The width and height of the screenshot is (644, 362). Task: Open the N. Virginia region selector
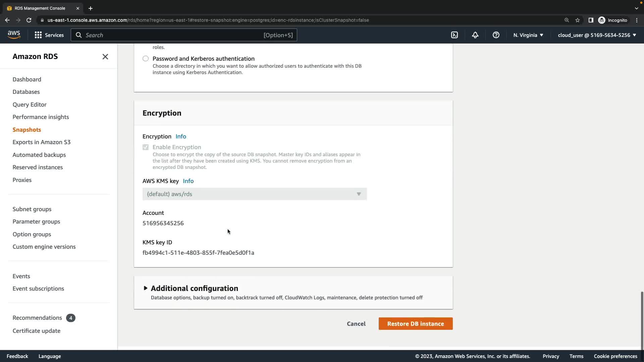pos(528,35)
